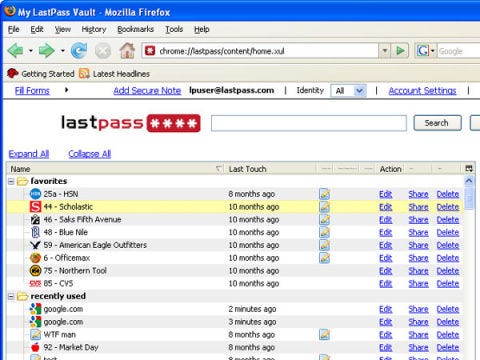Go back with the green Back arrow
This screenshot has width=480, height=360.
[x=15, y=51]
